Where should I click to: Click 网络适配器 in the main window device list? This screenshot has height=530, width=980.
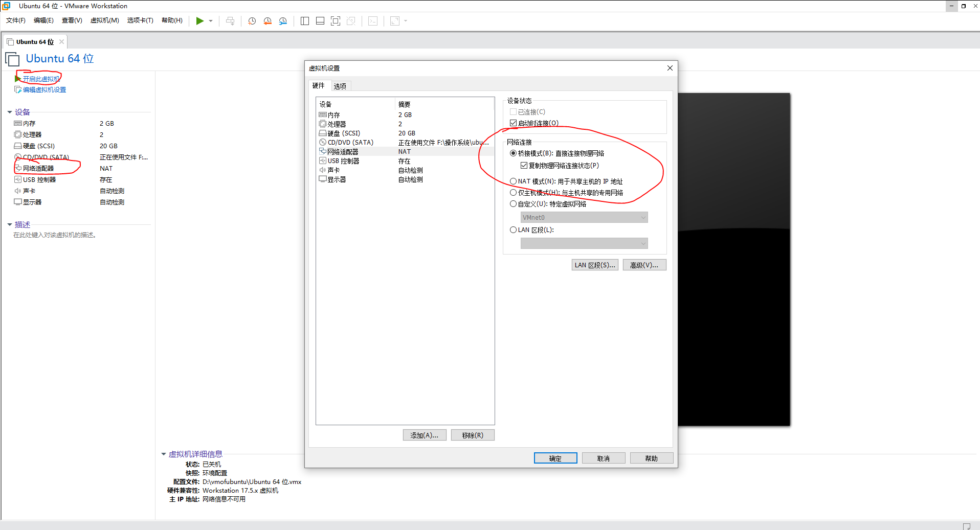click(38, 169)
